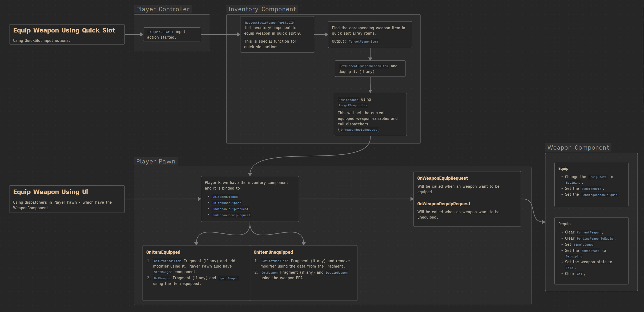Image resolution: width=644 pixels, height=312 pixels.
Task: Click the Player Pawn group label
Action: (x=156, y=162)
